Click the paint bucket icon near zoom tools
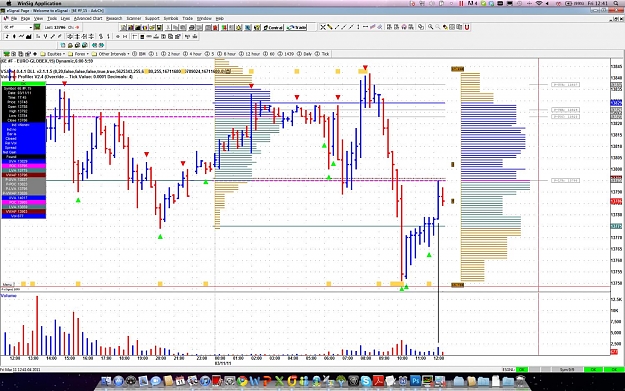 445,27
